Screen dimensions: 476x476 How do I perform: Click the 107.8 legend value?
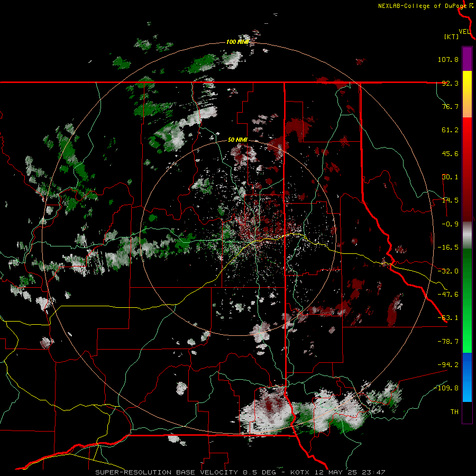(x=448, y=59)
